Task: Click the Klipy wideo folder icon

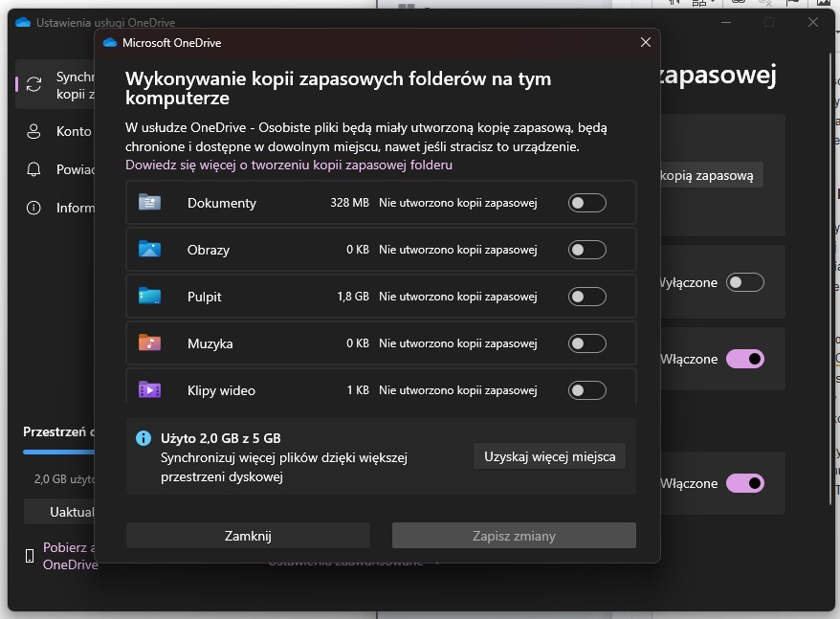Action: [x=149, y=389]
